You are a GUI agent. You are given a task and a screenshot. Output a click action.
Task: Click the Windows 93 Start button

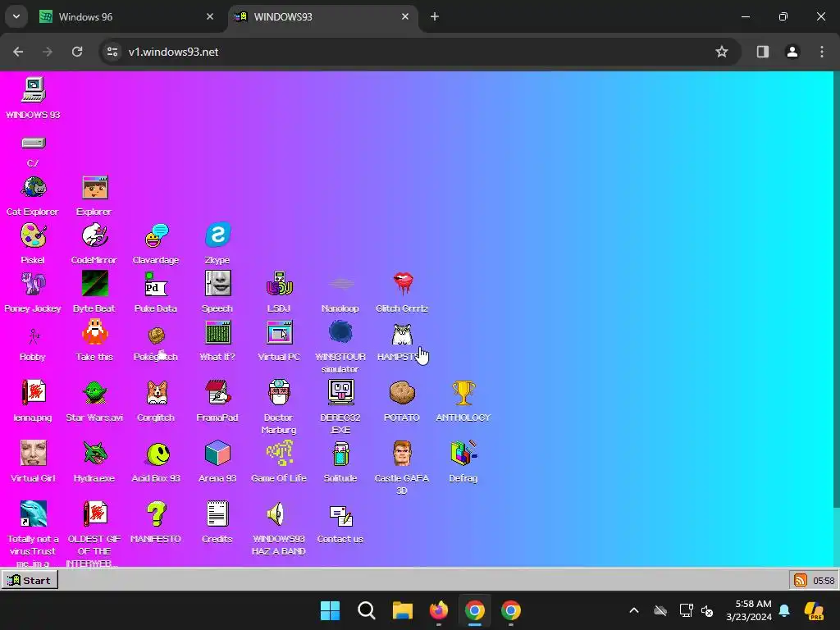click(x=30, y=580)
